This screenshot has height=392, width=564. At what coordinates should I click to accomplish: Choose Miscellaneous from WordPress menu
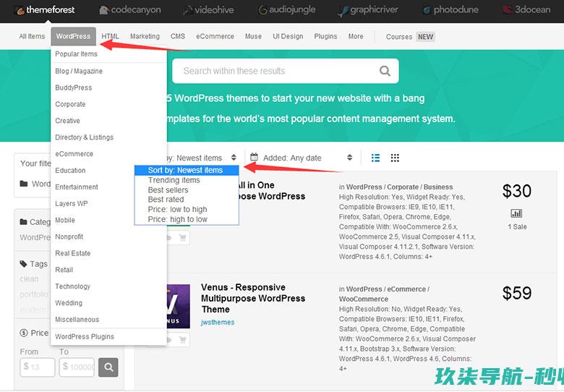[77, 320]
